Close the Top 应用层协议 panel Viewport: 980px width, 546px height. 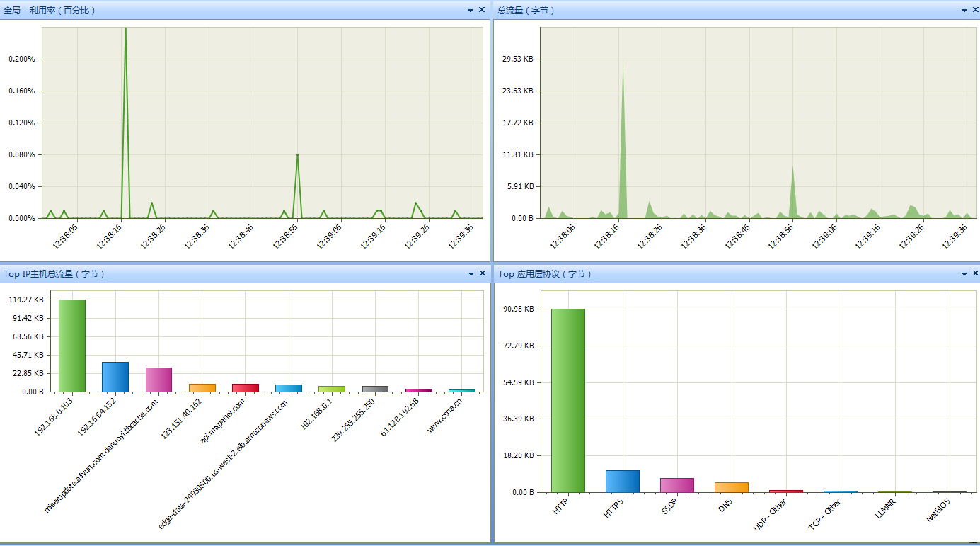pos(976,273)
